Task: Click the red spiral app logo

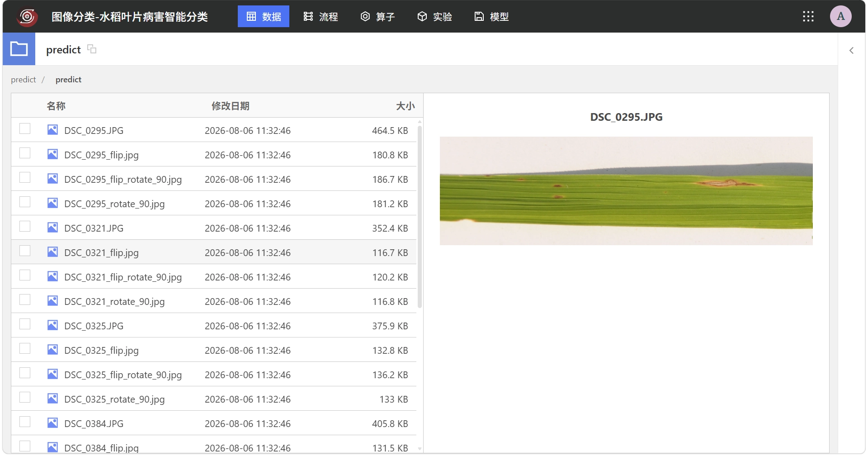Action: (27, 17)
